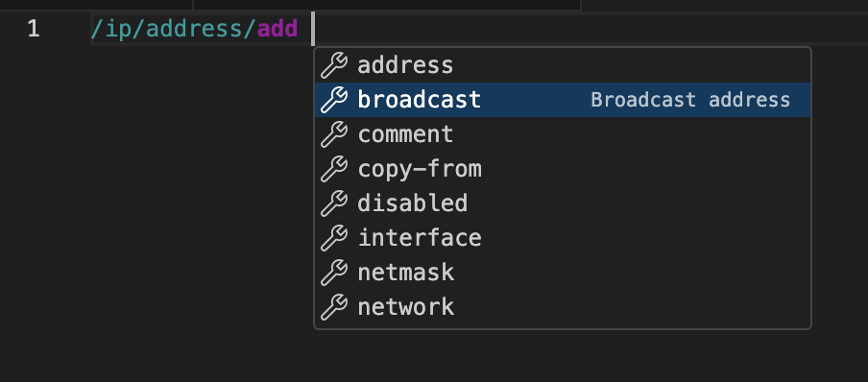The height and width of the screenshot is (382, 868).
Task: Click the wrench icon beside broadcast
Action: [334, 100]
